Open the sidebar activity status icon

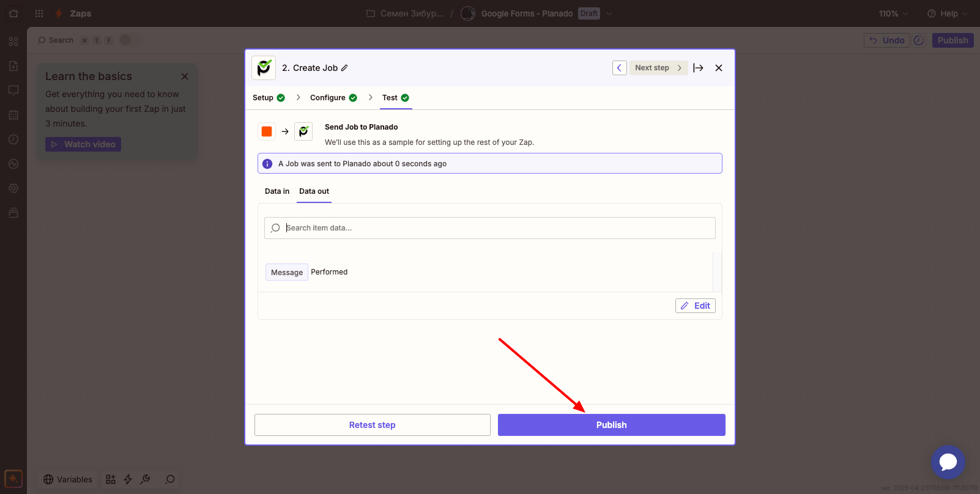[x=13, y=164]
